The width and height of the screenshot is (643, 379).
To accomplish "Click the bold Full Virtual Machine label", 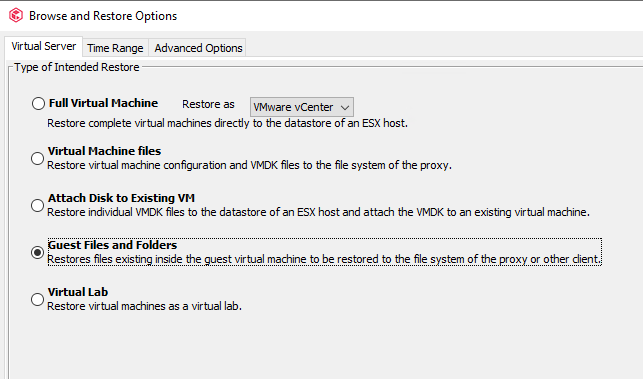I will [103, 103].
